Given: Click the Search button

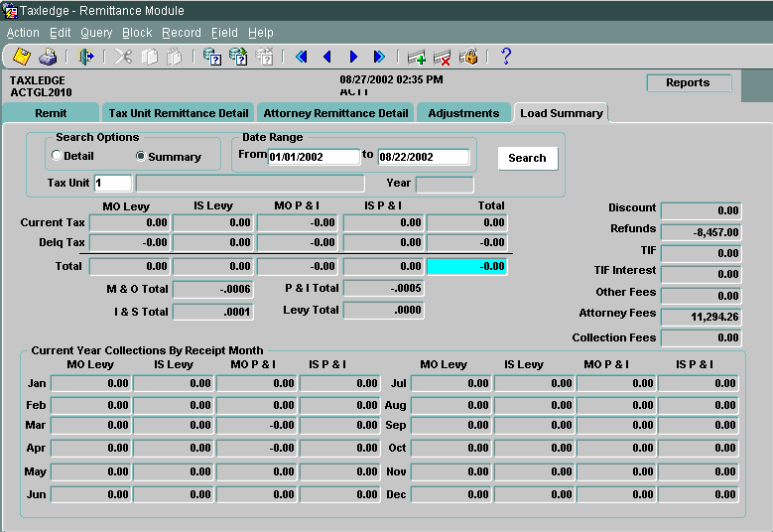Looking at the screenshot, I should point(527,158).
